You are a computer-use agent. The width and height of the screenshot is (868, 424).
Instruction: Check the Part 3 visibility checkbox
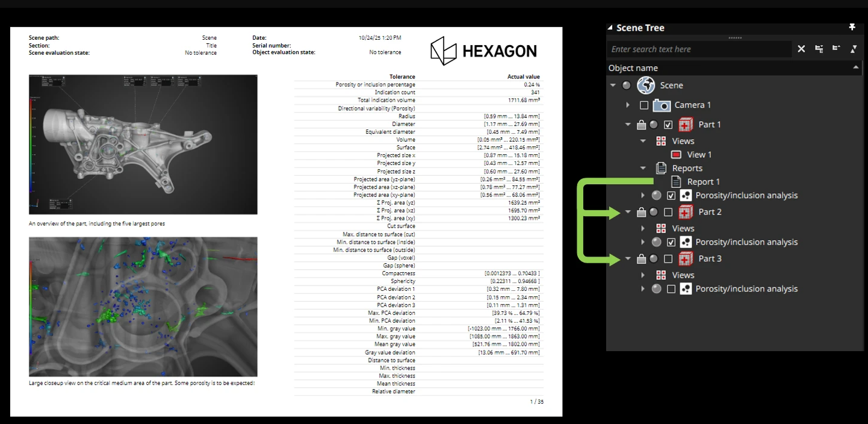pos(668,259)
